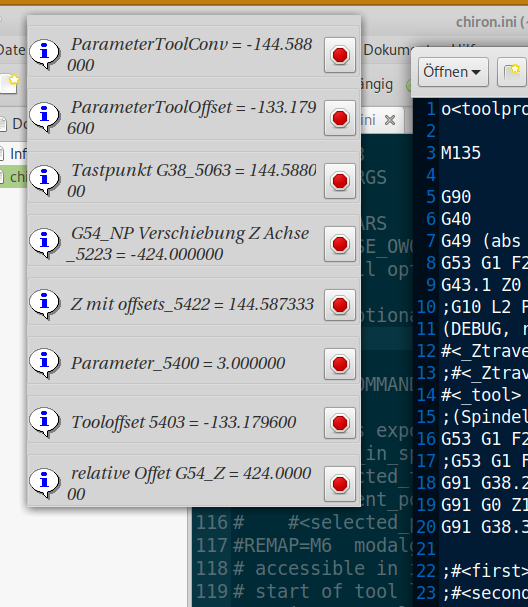Screen dimensions: 528x607
Task: Click the info icon of Parameter_5400 message
Action: 45,362
